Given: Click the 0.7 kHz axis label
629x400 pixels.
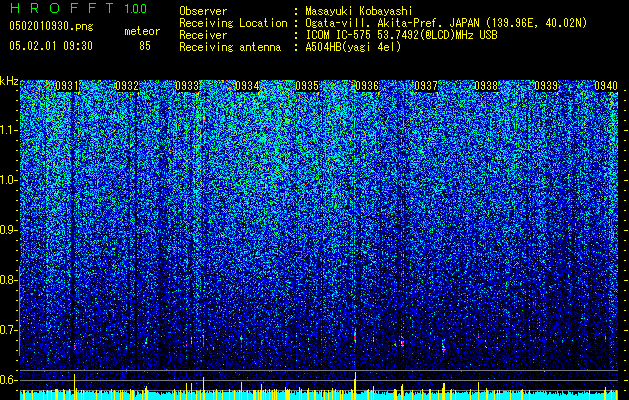Looking at the screenshot, I should pyautogui.click(x=8, y=330).
